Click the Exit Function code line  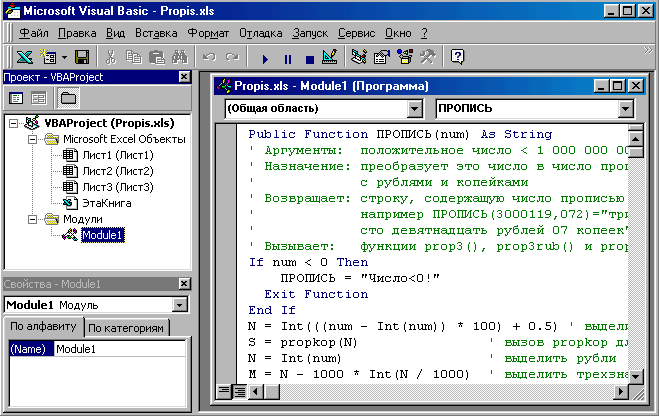click(316, 294)
